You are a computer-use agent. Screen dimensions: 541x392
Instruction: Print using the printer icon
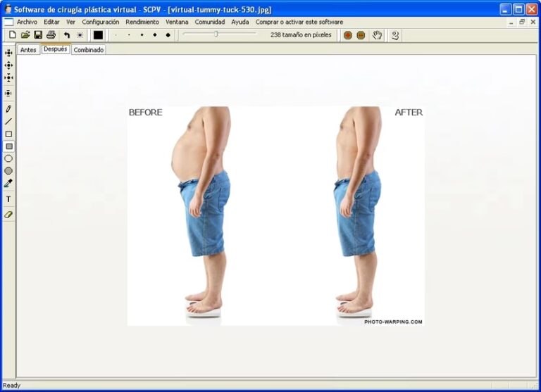click(x=51, y=34)
